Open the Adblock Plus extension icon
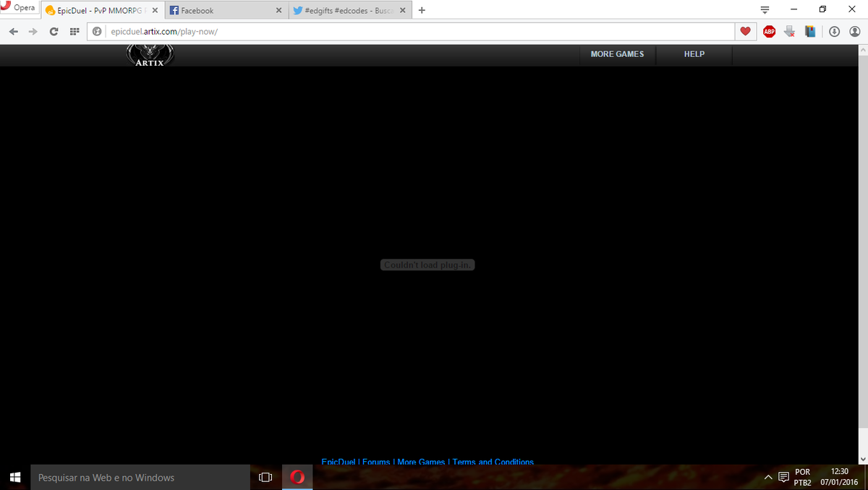Screen dimensions: 868x490 click(x=769, y=31)
